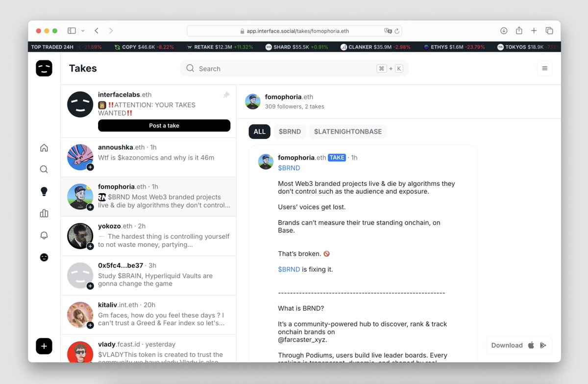Image resolution: width=588 pixels, height=384 pixels.
Task: Click fomophoria.eth avatar on the post
Action: click(266, 161)
